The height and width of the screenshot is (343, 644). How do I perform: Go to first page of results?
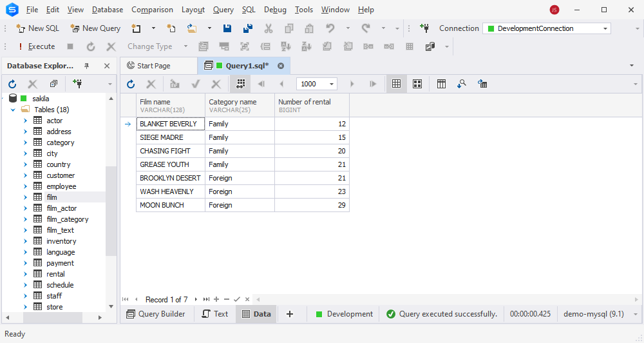[261, 84]
